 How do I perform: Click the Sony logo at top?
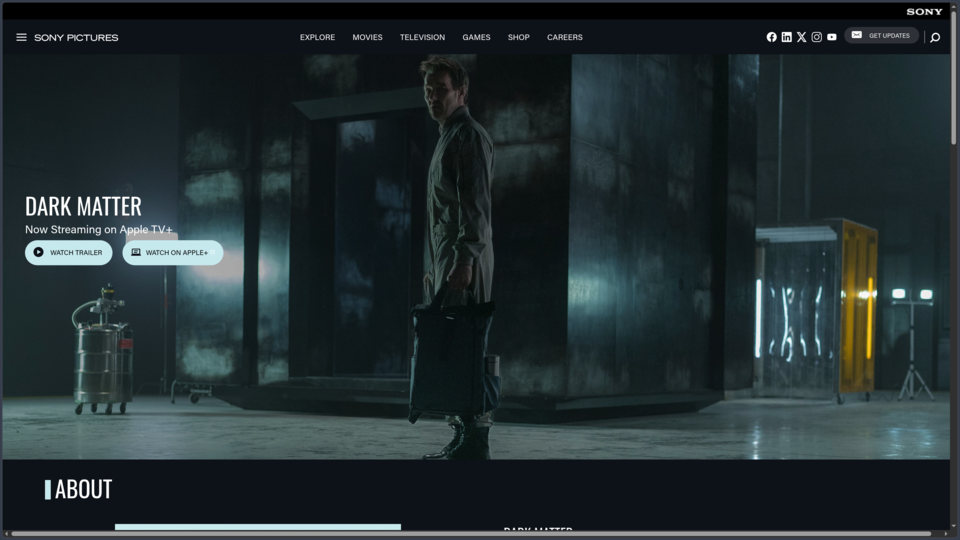click(x=924, y=12)
